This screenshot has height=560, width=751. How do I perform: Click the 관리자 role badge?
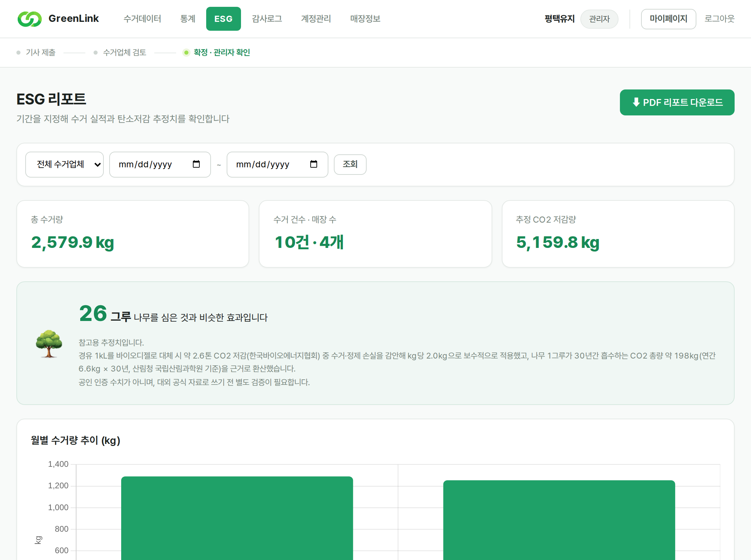599,19
